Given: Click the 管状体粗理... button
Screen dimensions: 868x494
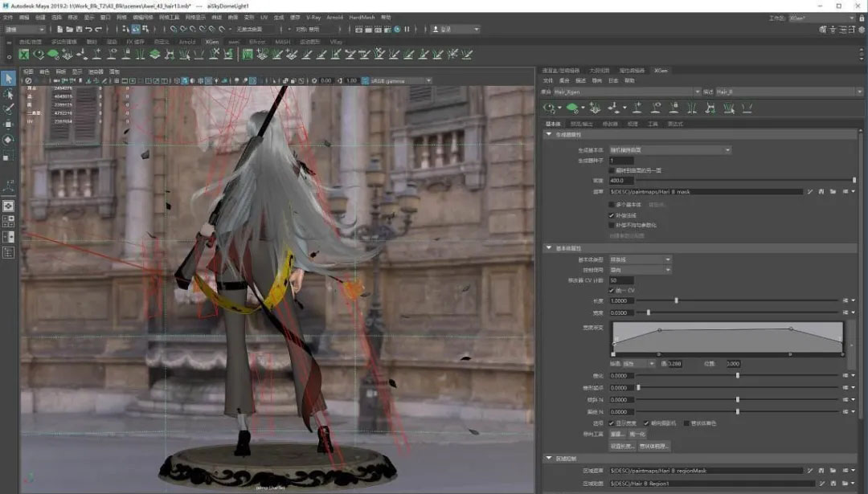Looking at the screenshot, I should (653, 446).
